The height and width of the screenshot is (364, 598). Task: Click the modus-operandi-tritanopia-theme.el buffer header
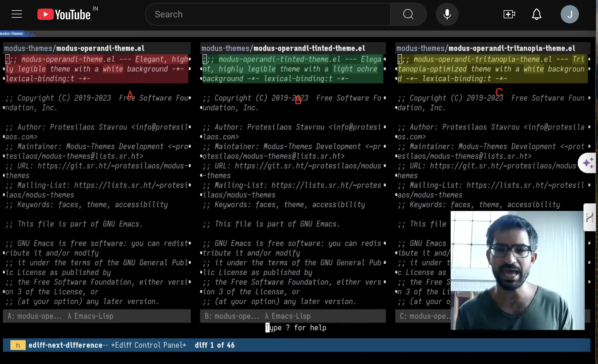pos(492,48)
